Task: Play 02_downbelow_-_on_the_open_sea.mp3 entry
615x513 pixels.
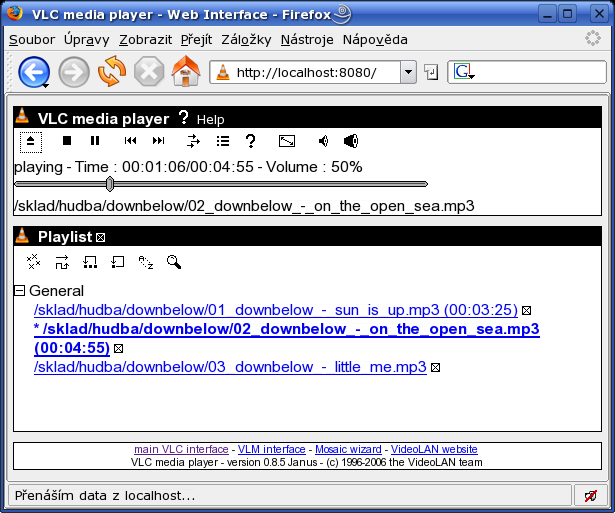Action: tap(287, 329)
